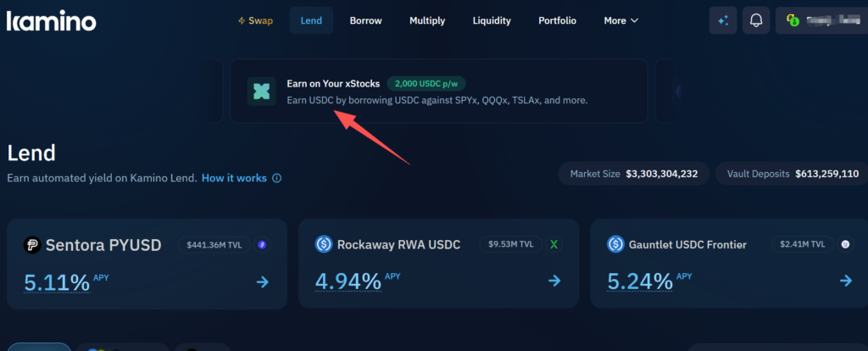868x351 pixels.
Task: Click the Vault Deposits stat pill
Action: 787,174
